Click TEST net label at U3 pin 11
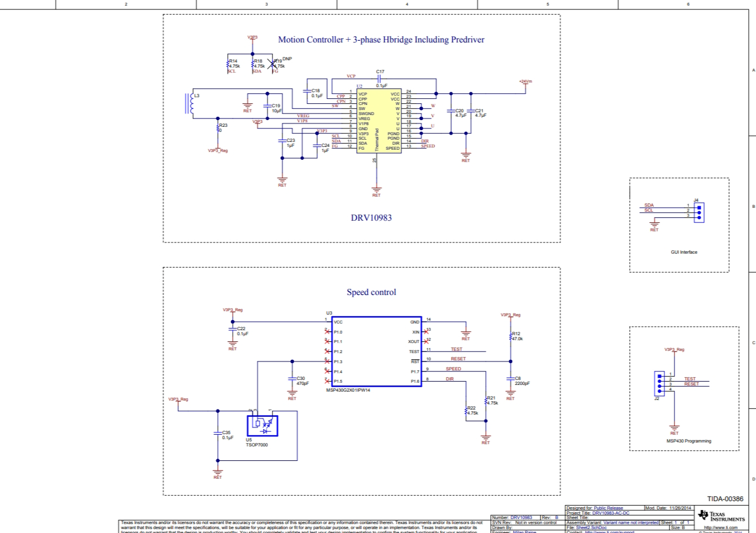This screenshot has width=756, height=533. click(457, 350)
